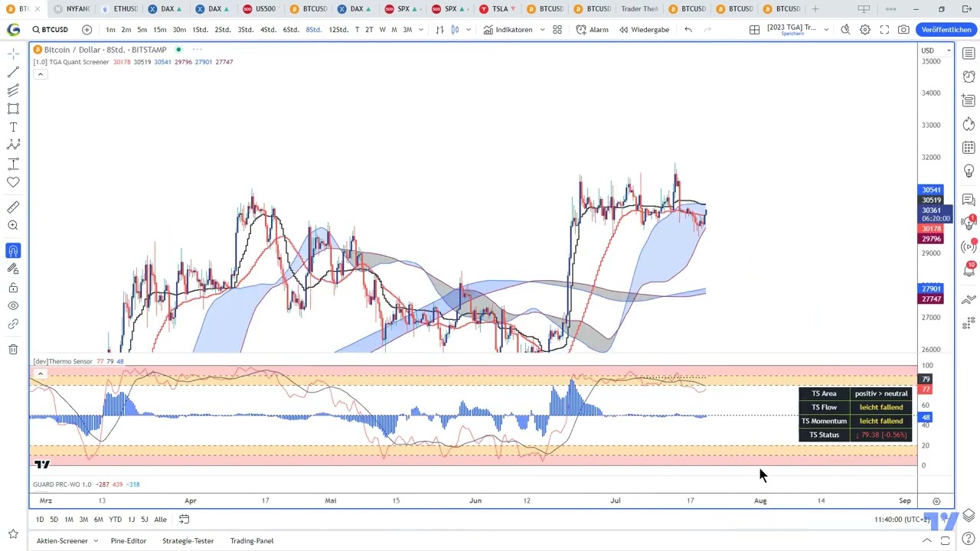980x551 pixels.
Task: Open time axis settings gear
Action: pos(936,501)
